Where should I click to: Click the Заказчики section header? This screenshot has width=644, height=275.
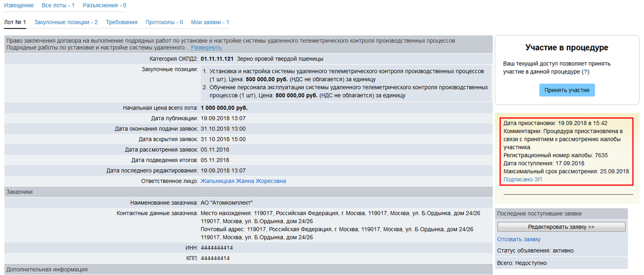(20, 191)
